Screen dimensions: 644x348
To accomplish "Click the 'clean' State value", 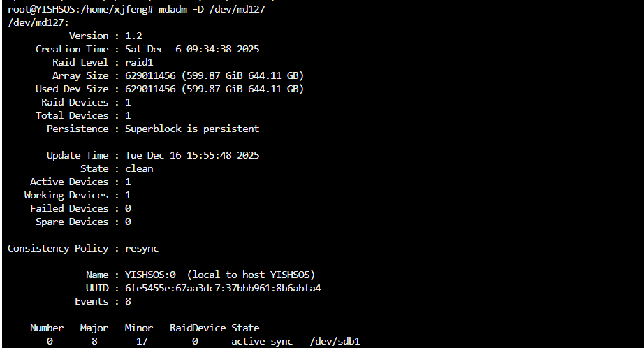I will [139, 168].
